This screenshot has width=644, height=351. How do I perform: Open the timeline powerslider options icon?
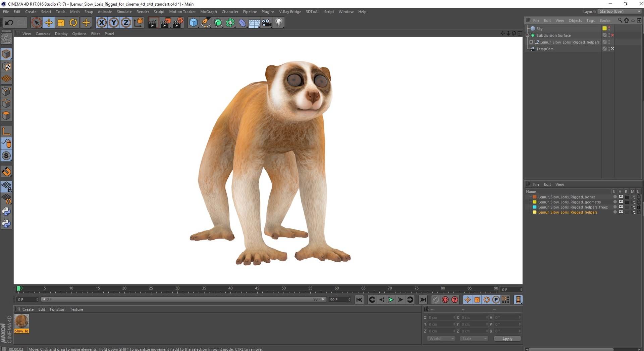(518, 300)
